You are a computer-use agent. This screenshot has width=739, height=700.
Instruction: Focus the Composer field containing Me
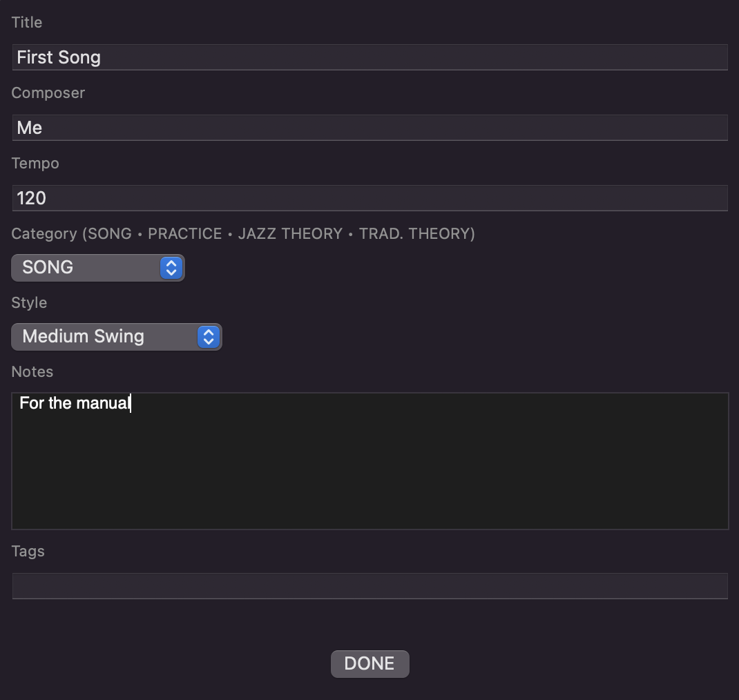click(369, 128)
